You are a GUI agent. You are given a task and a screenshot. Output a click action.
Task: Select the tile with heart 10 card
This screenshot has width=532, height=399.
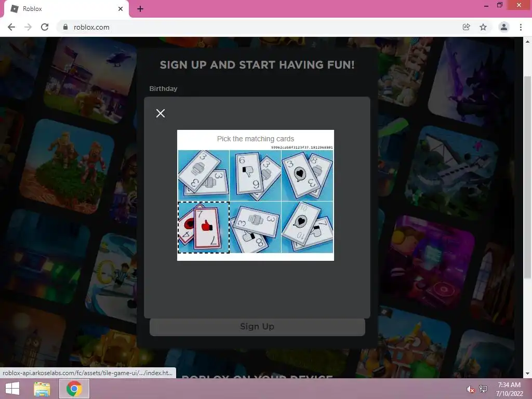click(x=308, y=228)
